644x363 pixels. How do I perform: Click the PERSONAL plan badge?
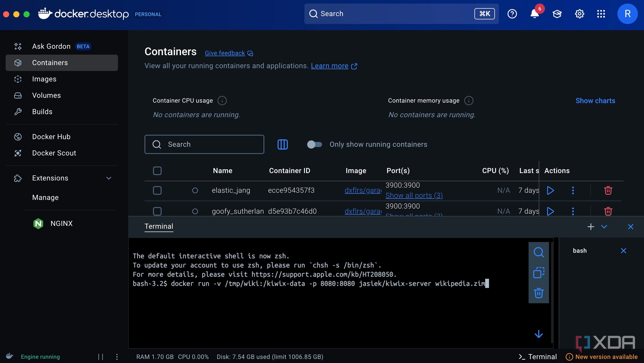(x=148, y=14)
